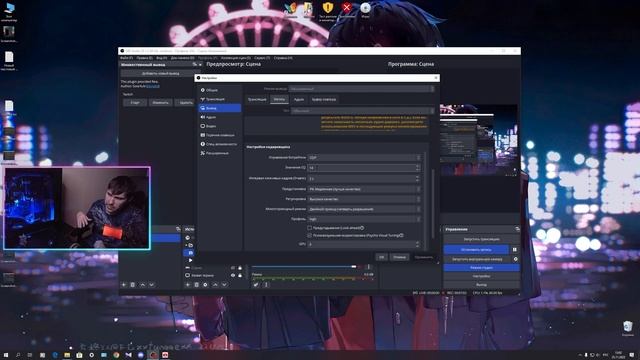This screenshot has height=360, width=640.
Task: Open the General section in the settings sidebar
Action: click(220, 90)
